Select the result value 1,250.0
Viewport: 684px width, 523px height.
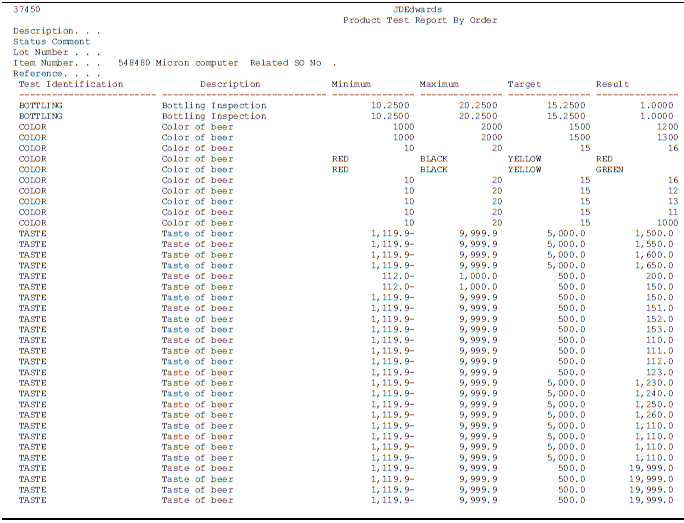(654, 405)
